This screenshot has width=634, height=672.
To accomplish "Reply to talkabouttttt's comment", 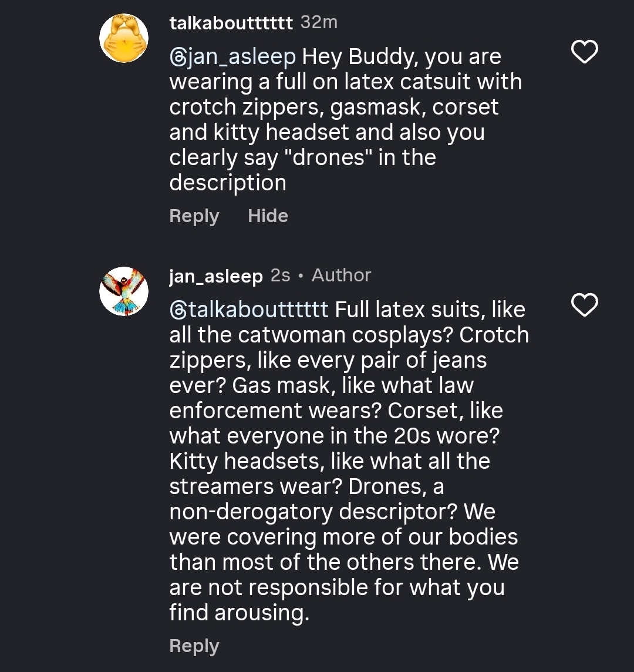I will [194, 216].
